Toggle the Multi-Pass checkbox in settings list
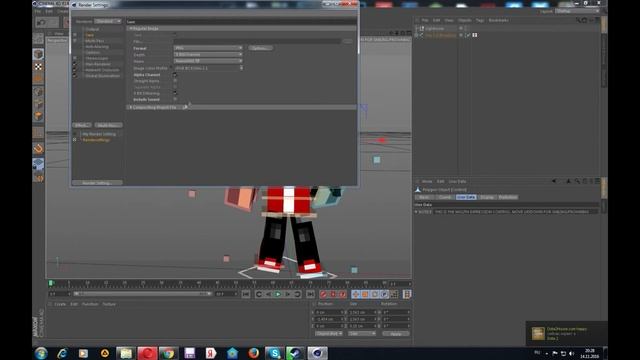Viewport: 640px width, 360px height. click(75, 41)
